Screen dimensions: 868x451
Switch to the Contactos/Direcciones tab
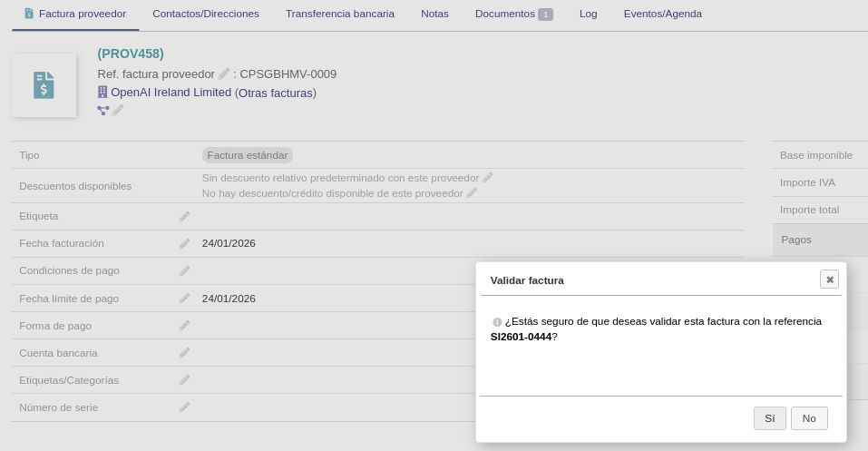(205, 14)
